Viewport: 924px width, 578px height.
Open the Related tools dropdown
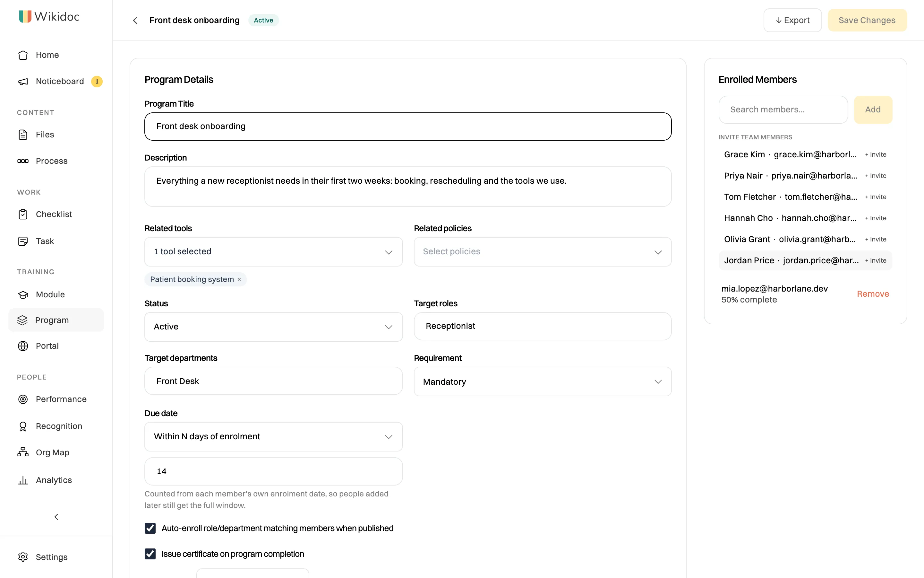click(x=273, y=251)
